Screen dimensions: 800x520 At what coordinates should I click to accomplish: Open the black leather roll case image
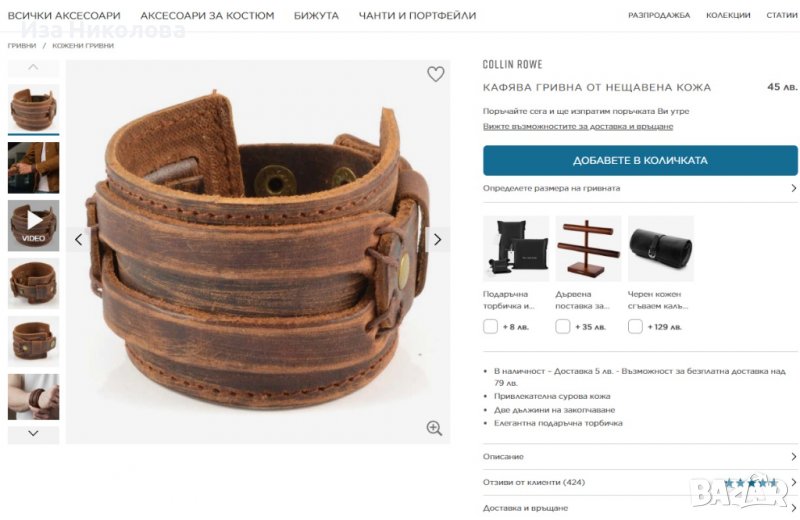(x=660, y=248)
